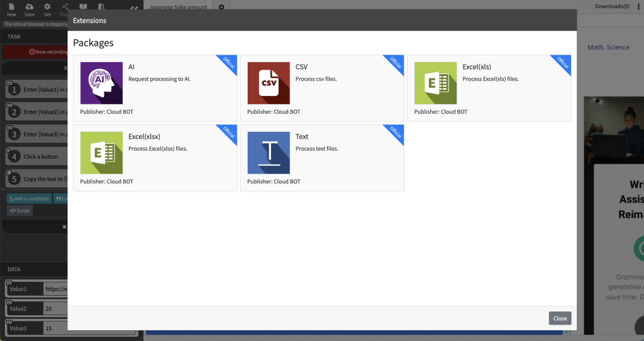Close the Extensions dialog
The image size is (644, 341).
click(560, 318)
